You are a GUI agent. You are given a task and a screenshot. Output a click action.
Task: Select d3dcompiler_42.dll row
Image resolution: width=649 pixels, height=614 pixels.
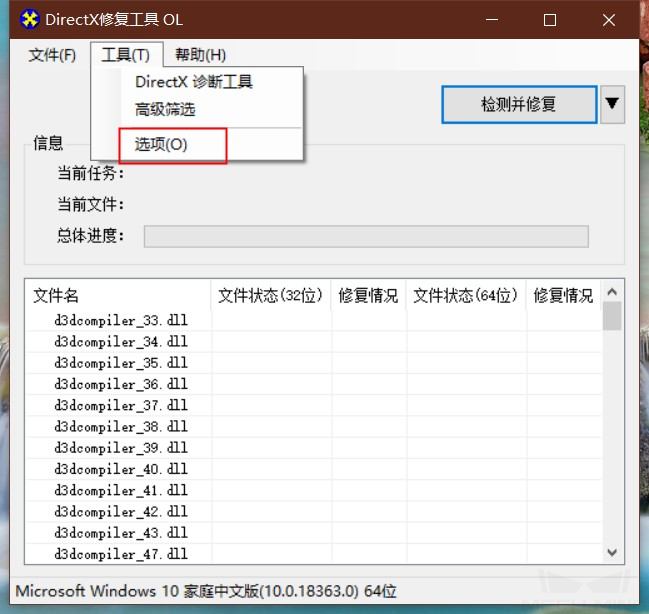[x=313, y=512]
